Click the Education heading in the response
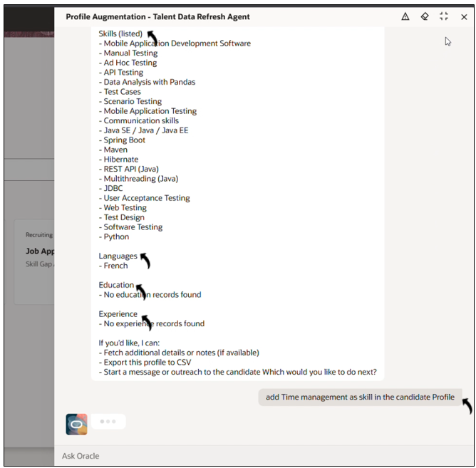 (116, 285)
